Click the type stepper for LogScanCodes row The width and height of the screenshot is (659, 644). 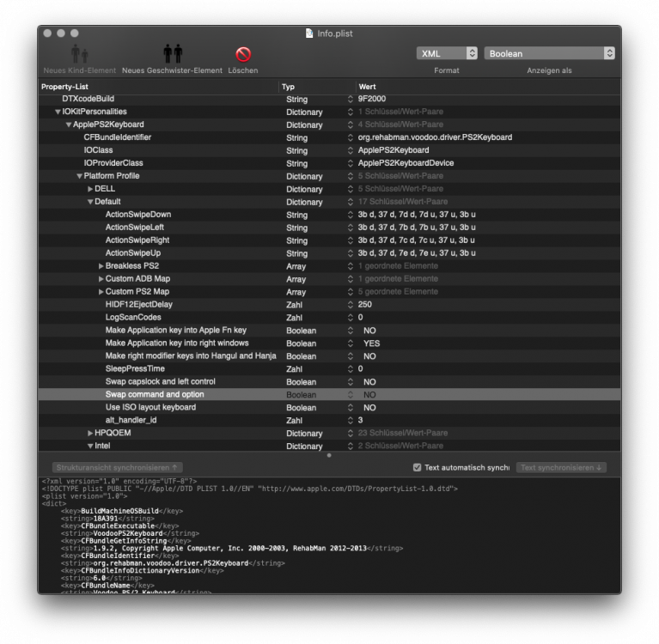(350, 318)
